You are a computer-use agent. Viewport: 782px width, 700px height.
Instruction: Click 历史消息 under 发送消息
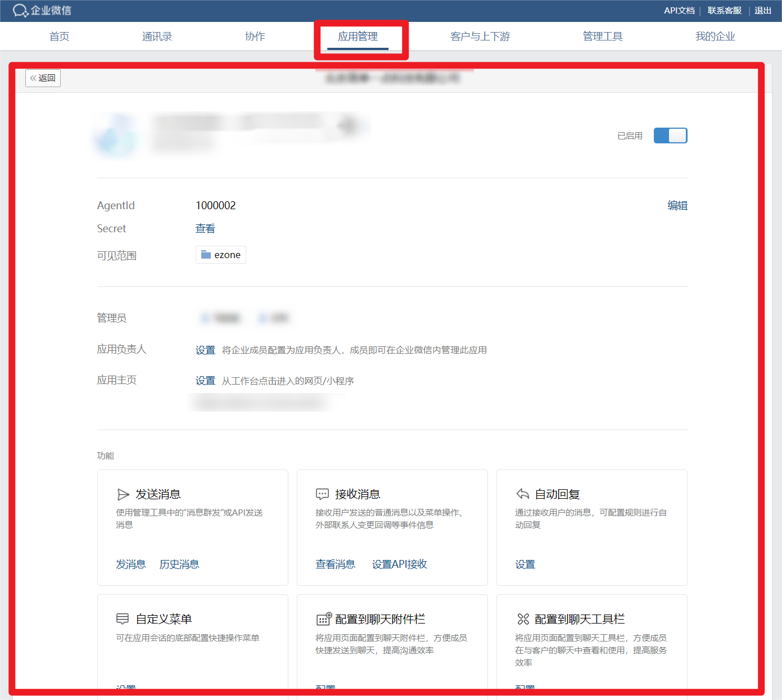click(179, 564)
